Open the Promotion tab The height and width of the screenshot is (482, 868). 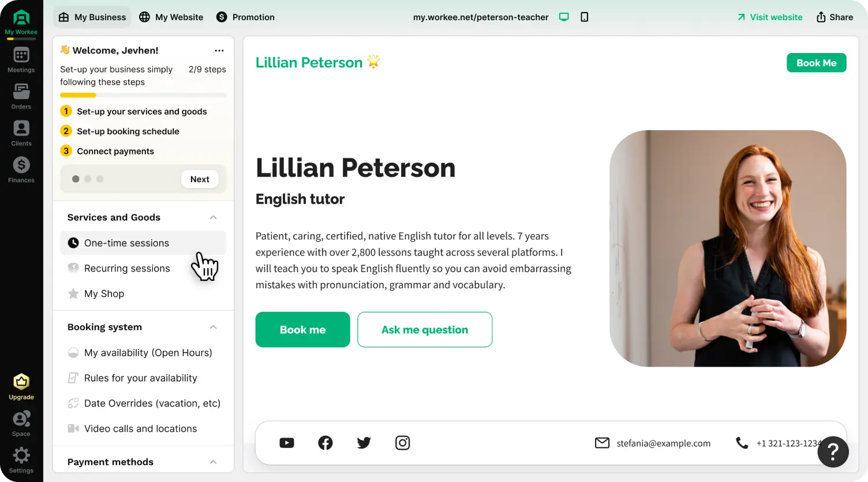click(x=245, y=17)
